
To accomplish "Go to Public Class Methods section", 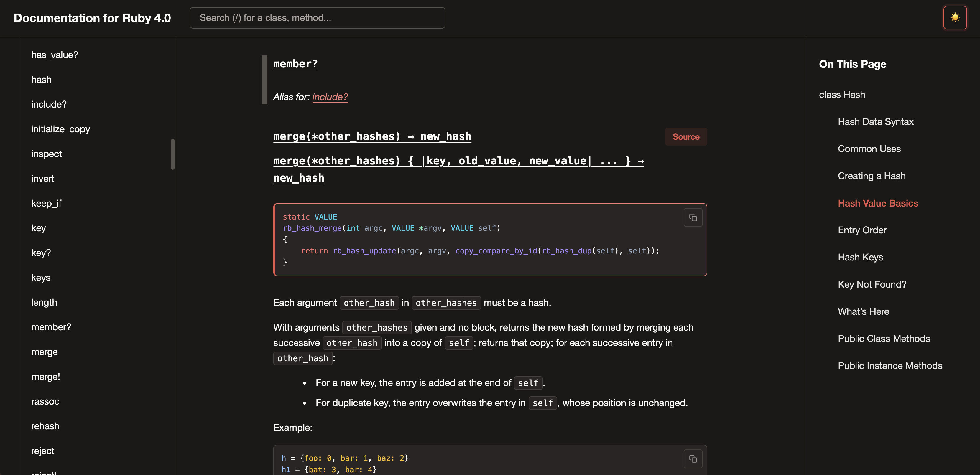I will coord(884,338).
